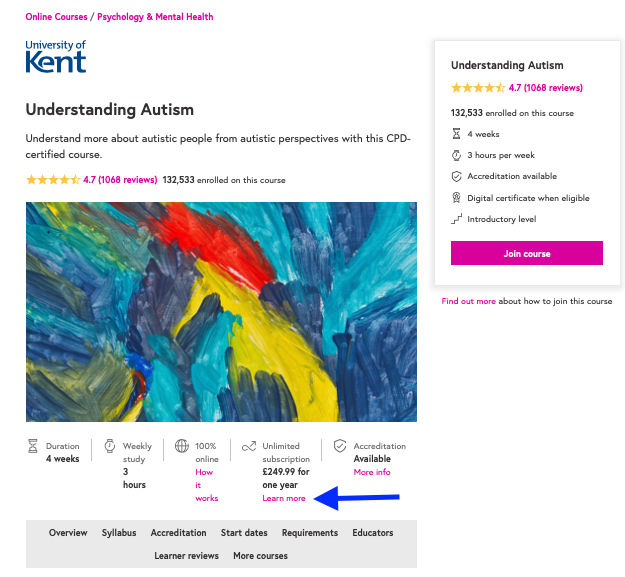Image resolution: width=625 pixels, height=577 pixels.
Task: Click the University of Kent logo
Action: click(56, 57)
